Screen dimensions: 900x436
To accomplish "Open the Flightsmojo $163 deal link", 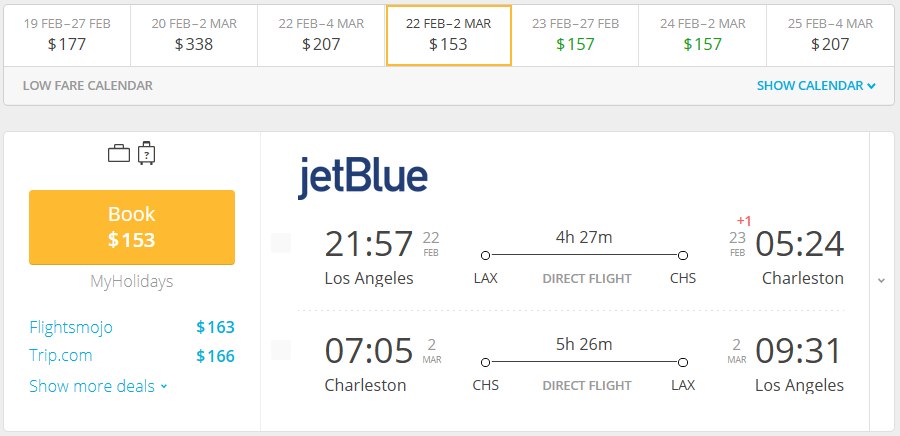I will coord(132,327).
